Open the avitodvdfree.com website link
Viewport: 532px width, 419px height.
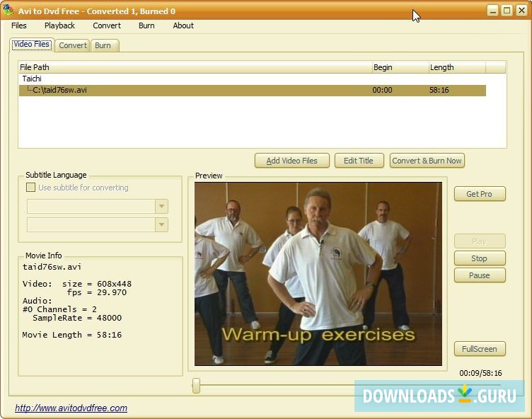(71, 408)
